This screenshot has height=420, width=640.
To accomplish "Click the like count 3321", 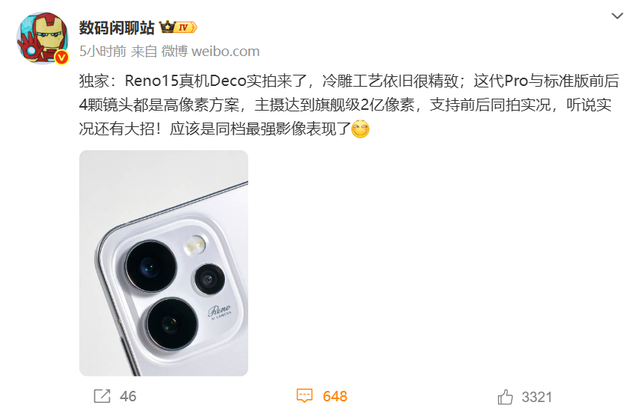I will (537, 397).
